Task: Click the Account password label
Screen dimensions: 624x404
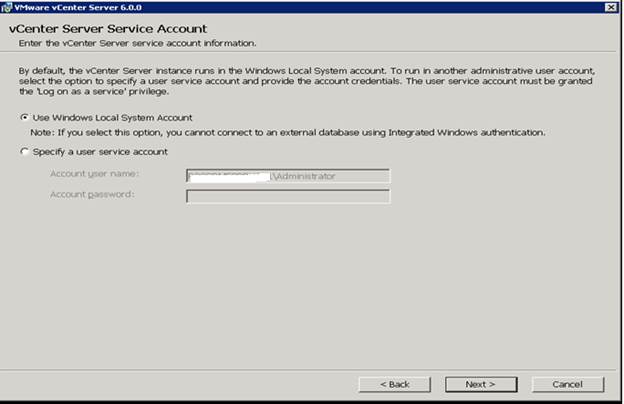Action: (x=92, y=194)
